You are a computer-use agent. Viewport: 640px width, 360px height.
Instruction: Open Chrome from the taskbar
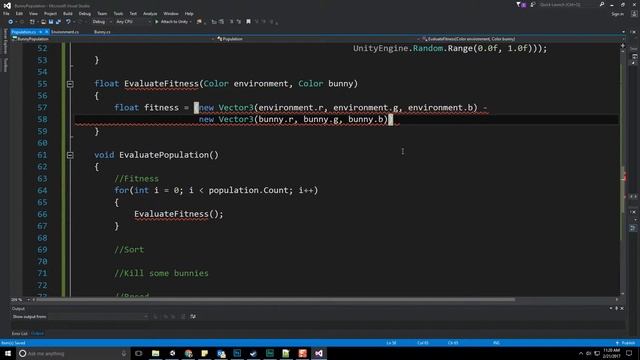click(188, 353)
